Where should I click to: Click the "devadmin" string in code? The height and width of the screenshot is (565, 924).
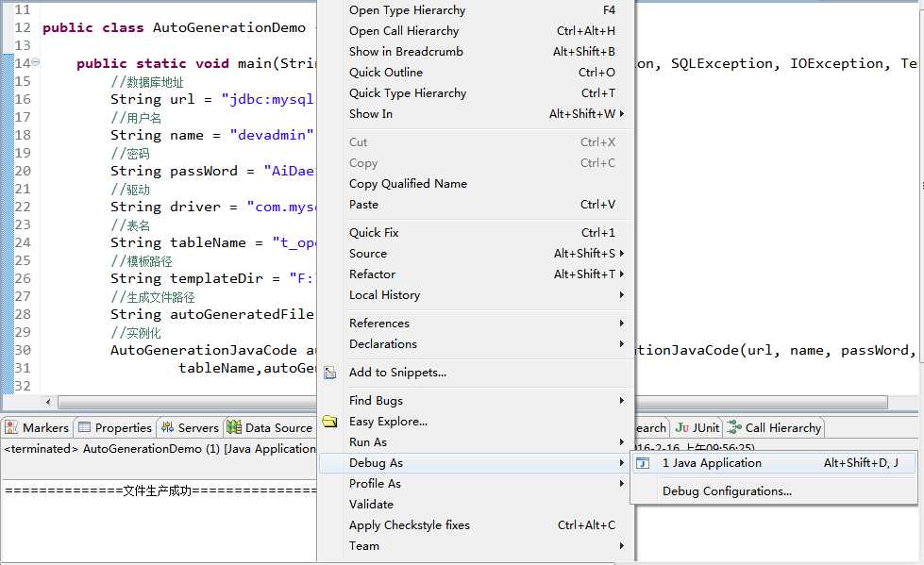[272, 135]
